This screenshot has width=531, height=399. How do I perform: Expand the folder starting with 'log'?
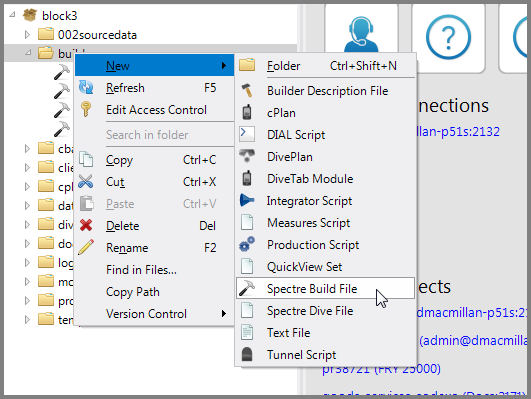click(27, 262)
